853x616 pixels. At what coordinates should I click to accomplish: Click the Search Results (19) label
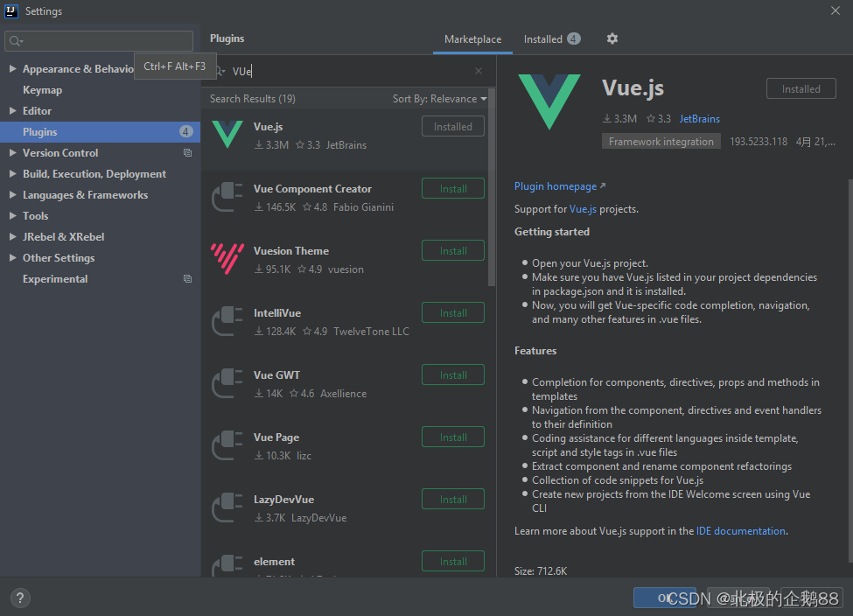[x=253, y=99]
